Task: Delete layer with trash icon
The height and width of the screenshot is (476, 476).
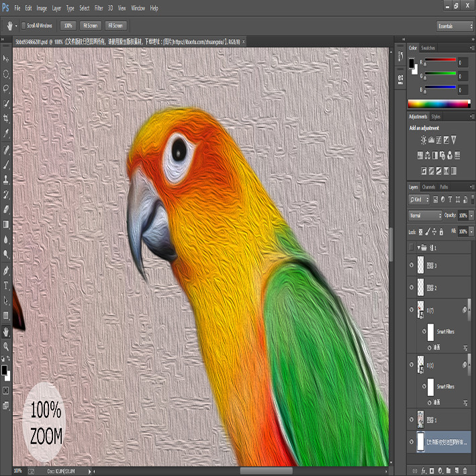Action: [465, 471]
